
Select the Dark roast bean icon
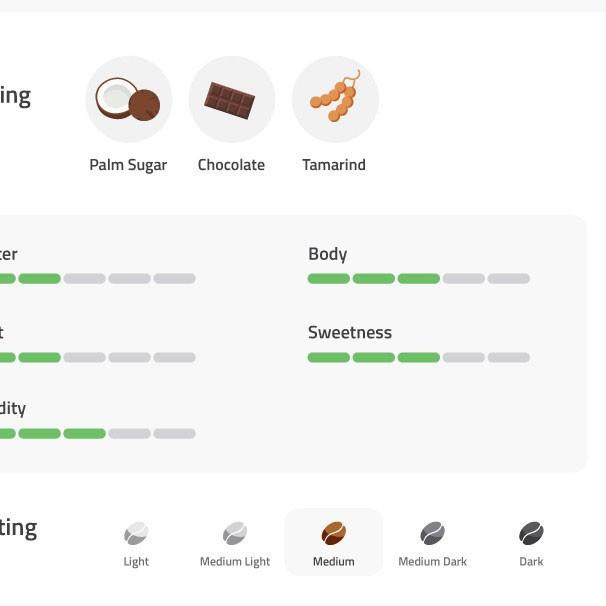click(x=531, y=533)
